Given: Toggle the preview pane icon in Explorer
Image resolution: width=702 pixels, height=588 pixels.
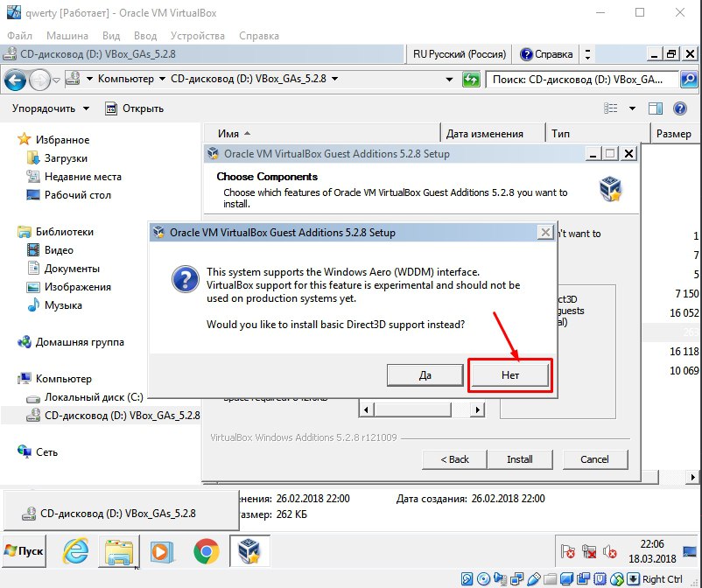Looking at the screenshot, I should click(656, 108).
